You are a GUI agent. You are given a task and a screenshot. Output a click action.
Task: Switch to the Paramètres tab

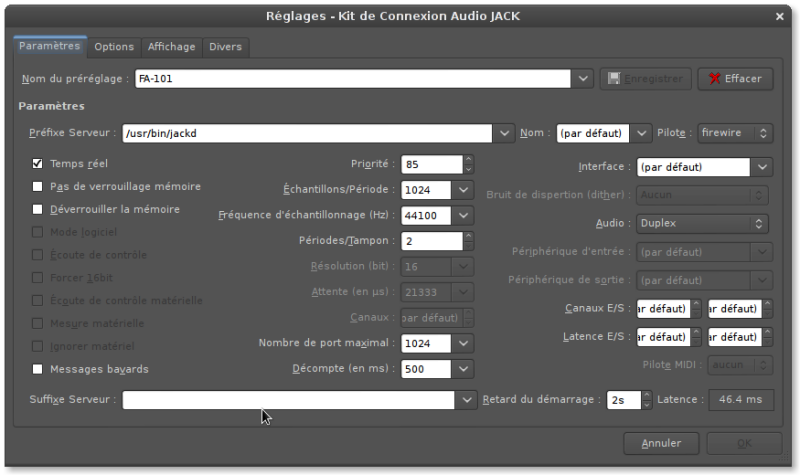(x=49, y=46)
